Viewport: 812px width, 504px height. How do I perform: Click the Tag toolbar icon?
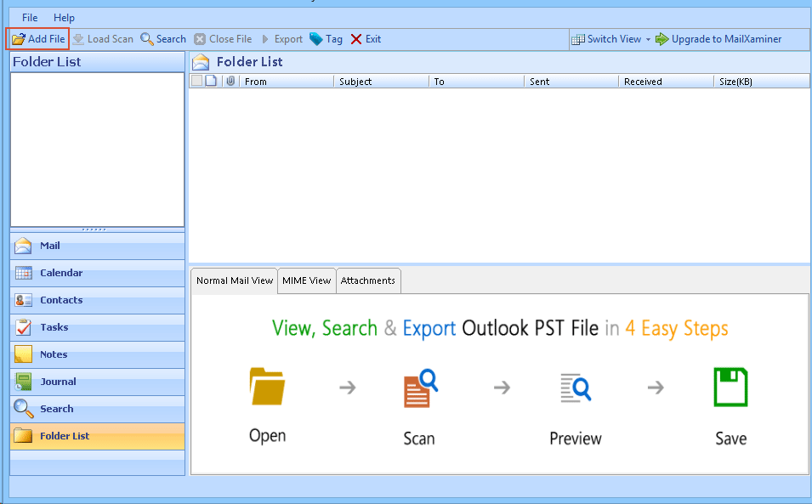click(x=316, y=39)
